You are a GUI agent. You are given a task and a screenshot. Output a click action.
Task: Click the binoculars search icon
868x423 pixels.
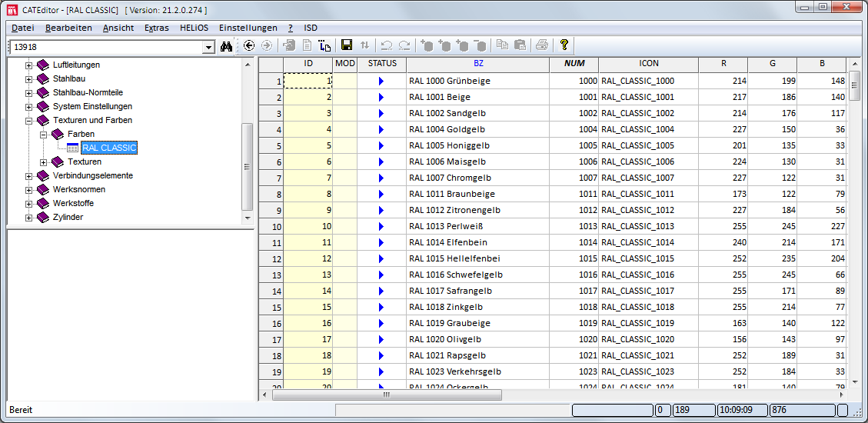click(x=226, y=46)
